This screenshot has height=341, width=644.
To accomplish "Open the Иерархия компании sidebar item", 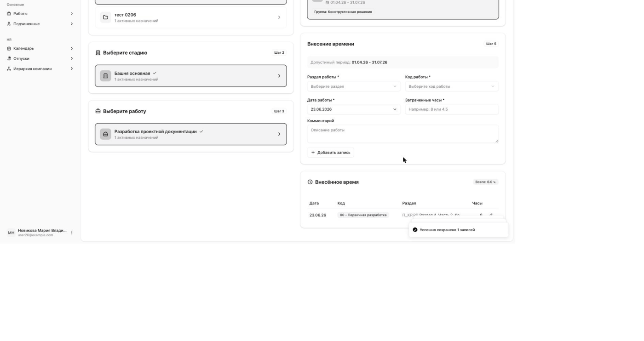I will click(40, 68).
